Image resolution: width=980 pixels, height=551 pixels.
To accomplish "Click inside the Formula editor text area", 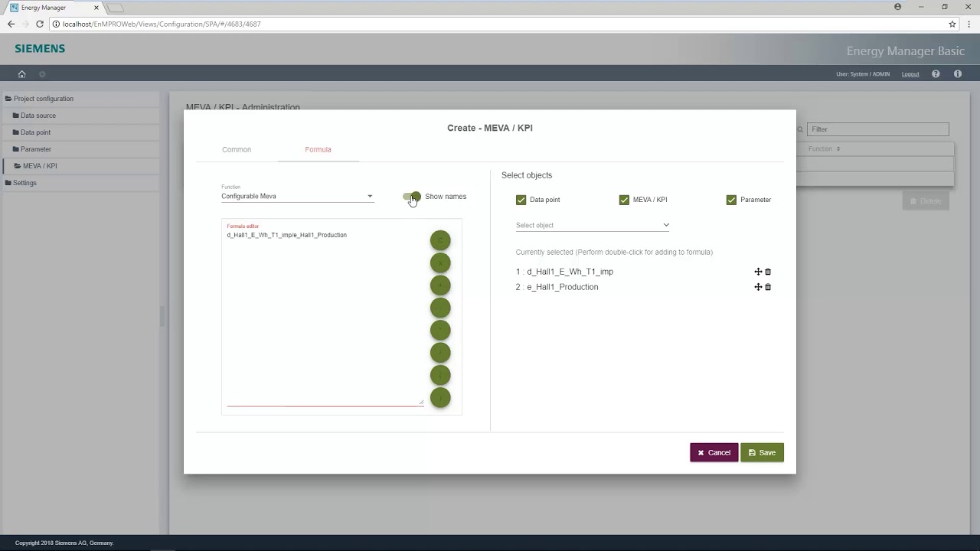I will 325,318.
